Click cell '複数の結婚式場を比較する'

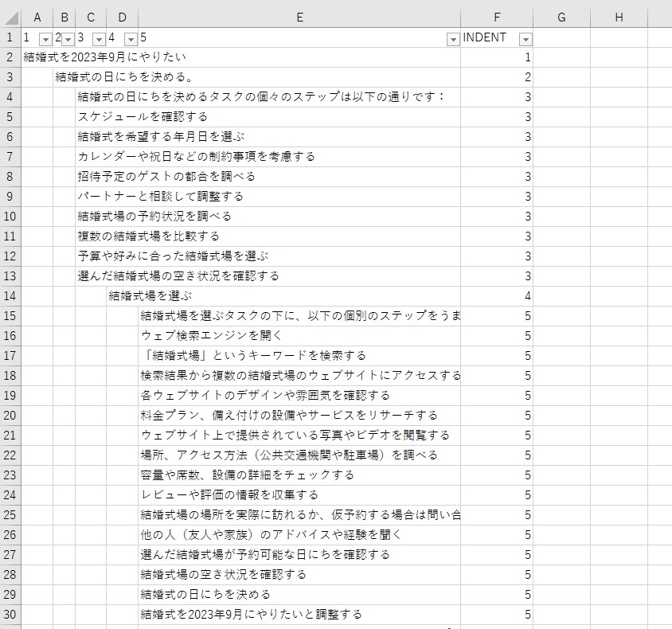click(x=148, y=236)
